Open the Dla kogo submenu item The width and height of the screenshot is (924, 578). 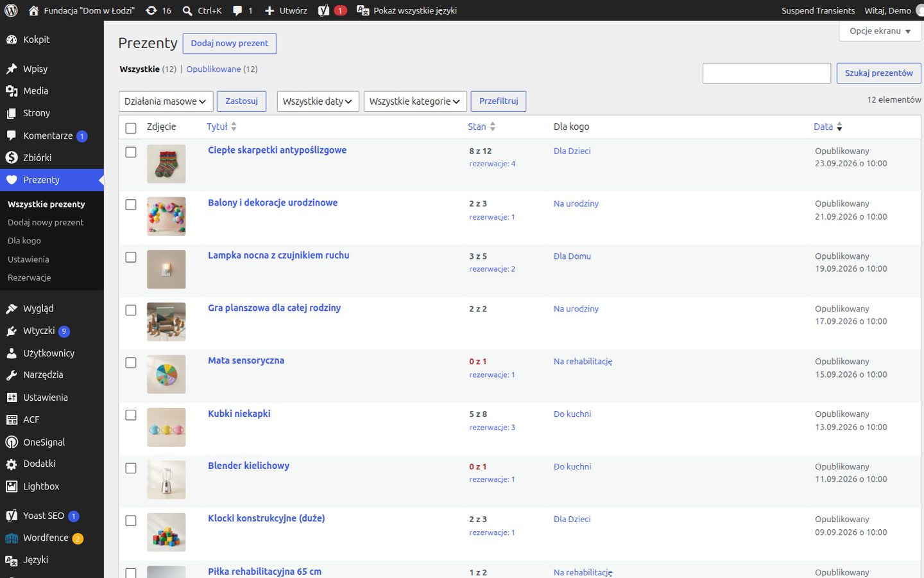[24, 241]
